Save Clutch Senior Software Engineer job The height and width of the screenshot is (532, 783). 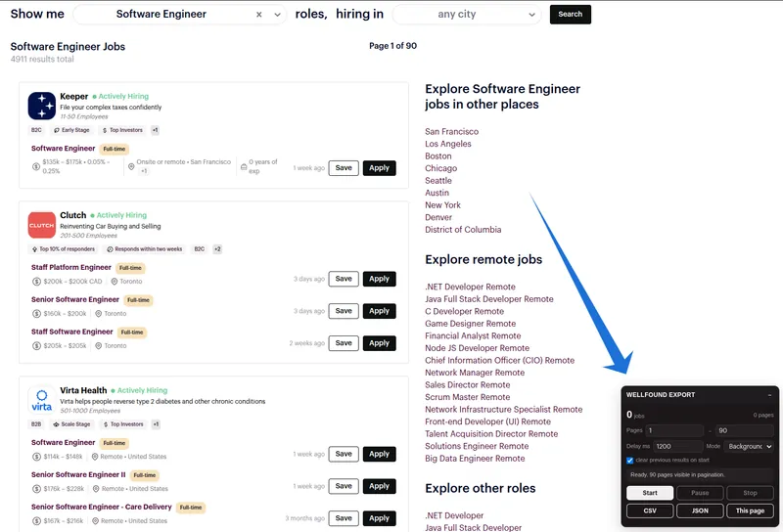tap(344, 311)
